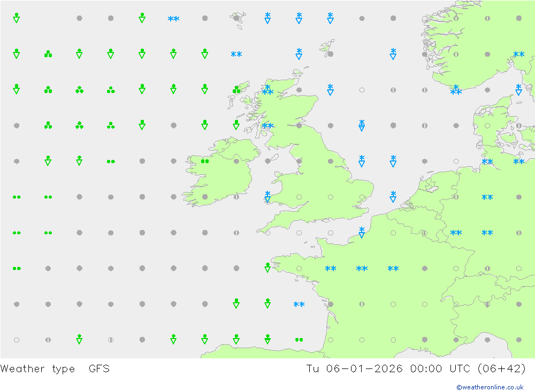Click the '00:00 UTC' time text
The image size is (535, 392).
click(440, 368)
